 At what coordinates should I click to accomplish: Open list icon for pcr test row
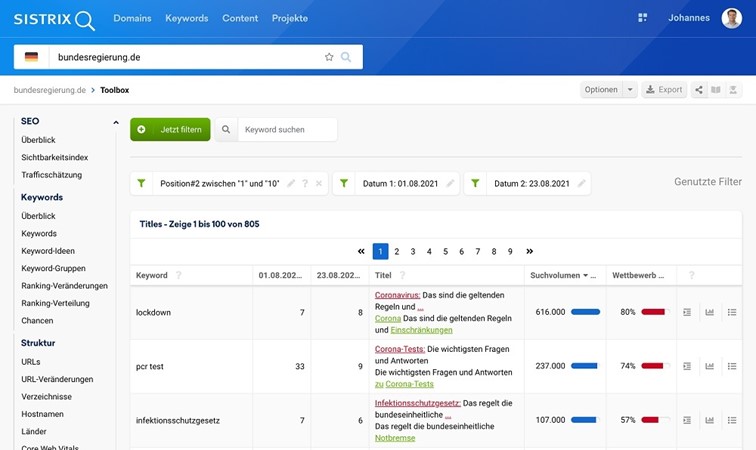732,367
